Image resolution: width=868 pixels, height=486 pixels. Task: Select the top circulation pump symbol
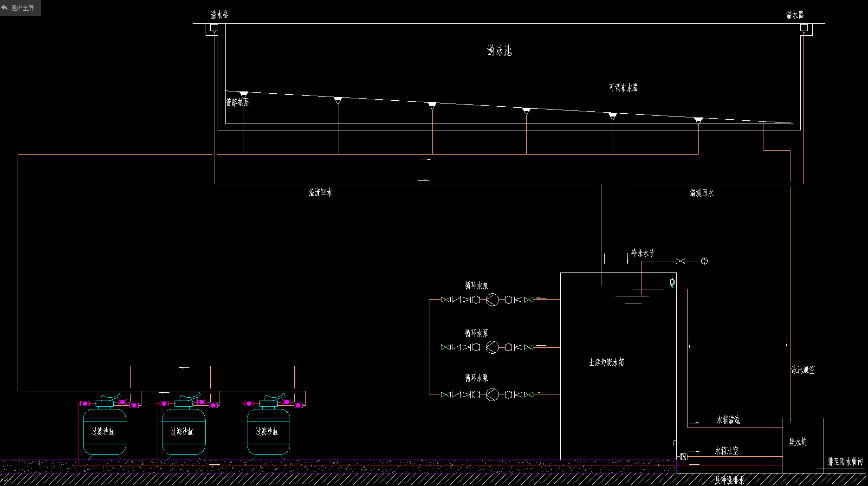[x=492, y=300]
